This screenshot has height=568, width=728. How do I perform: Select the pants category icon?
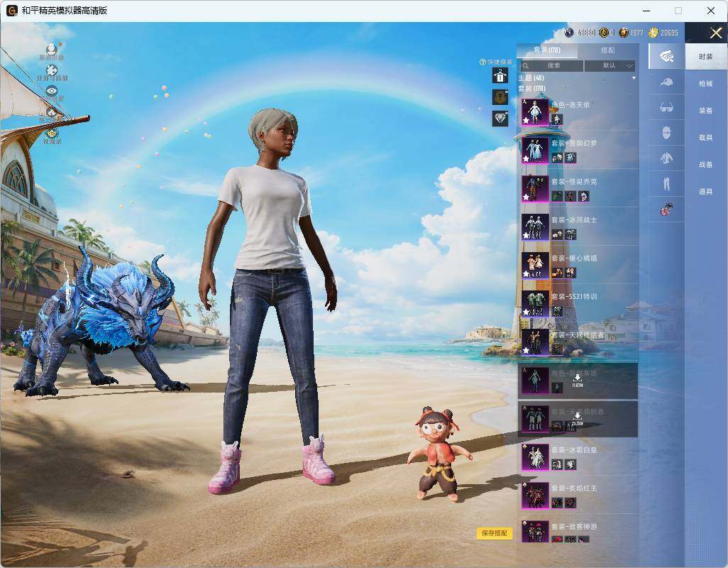(666, 184)
